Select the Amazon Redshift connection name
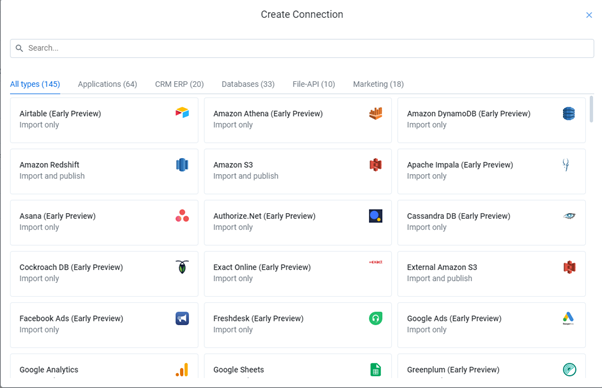Viewport: 602px width, 388px height. [49, 165]
